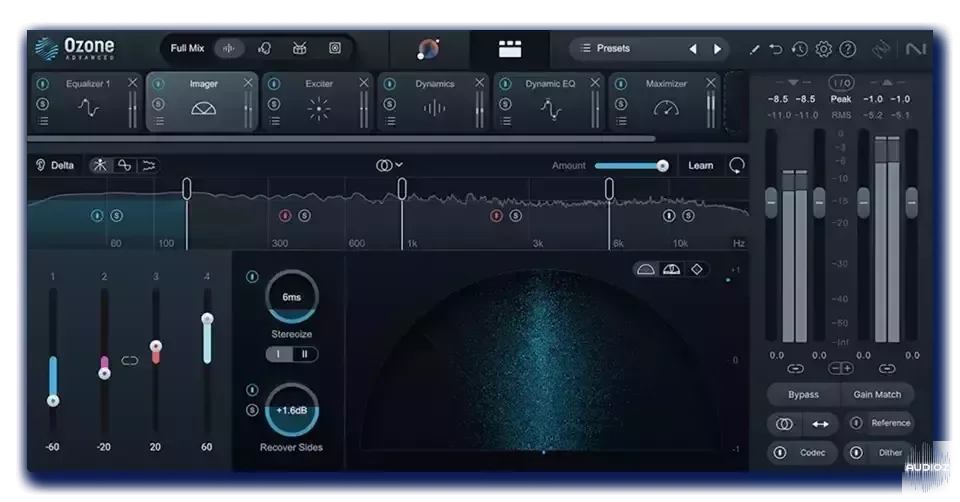Screen dimensions: 960x502
Task: Click the reset loop icon beside Learn
Action: point(737,165)
